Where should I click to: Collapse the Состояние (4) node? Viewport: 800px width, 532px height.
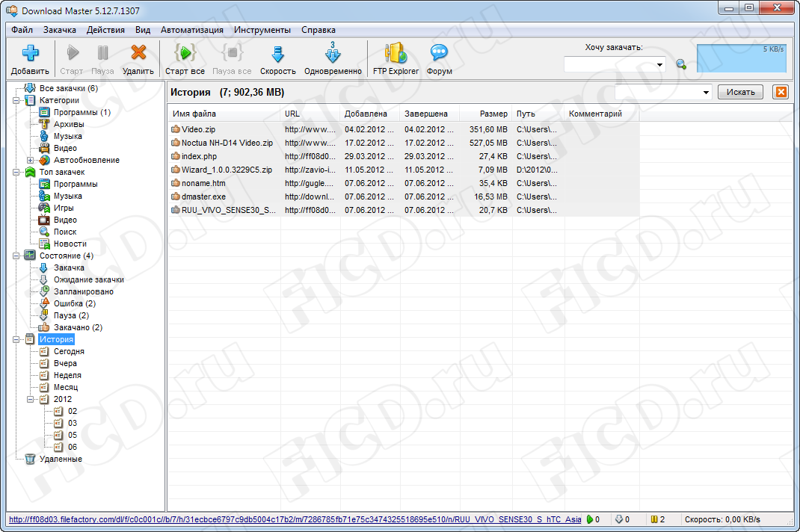tap(16, 256)
